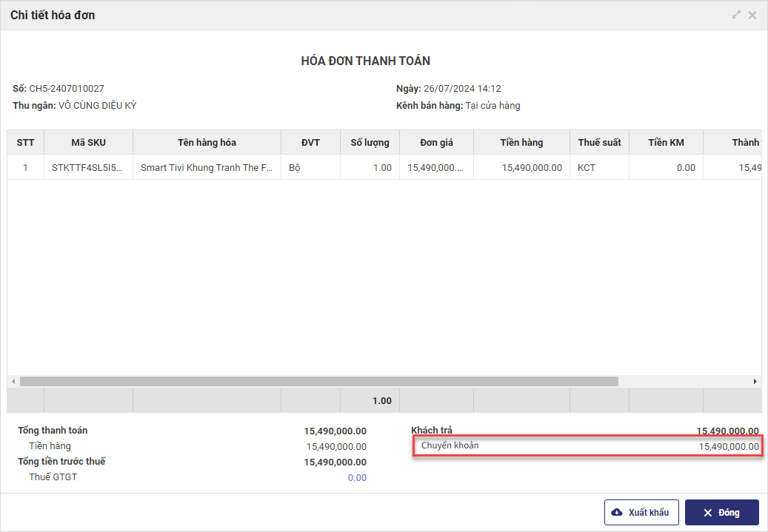This screenshot has width=768, height=532.
Task: Click the Tiền KM column header
Action: (x=666, y=143)
